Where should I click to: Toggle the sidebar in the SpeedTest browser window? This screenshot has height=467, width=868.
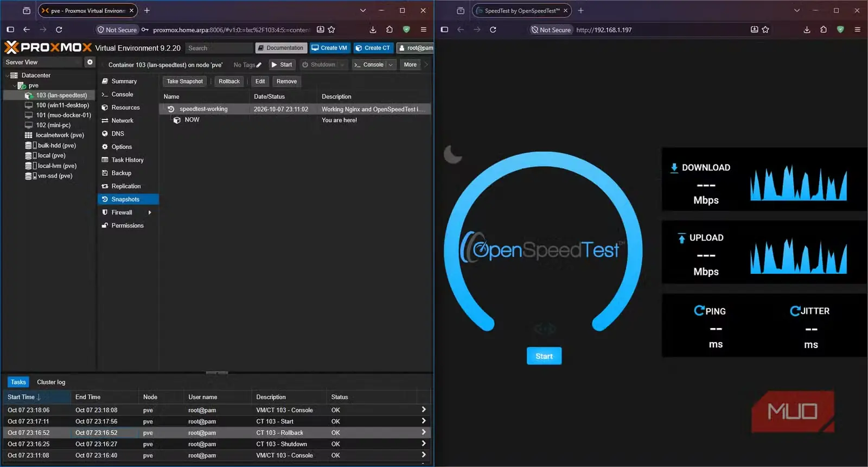(444, 30)
